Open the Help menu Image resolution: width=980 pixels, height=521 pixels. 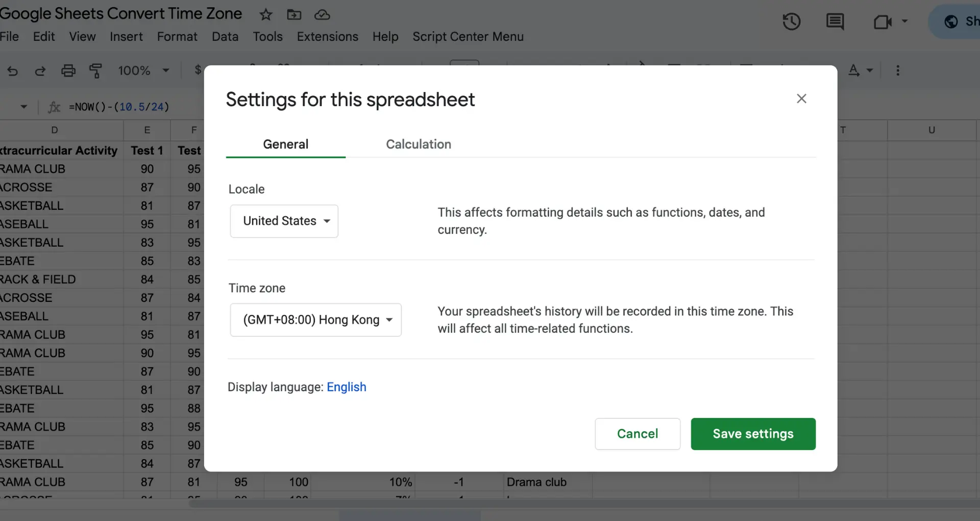click(385, 37)
